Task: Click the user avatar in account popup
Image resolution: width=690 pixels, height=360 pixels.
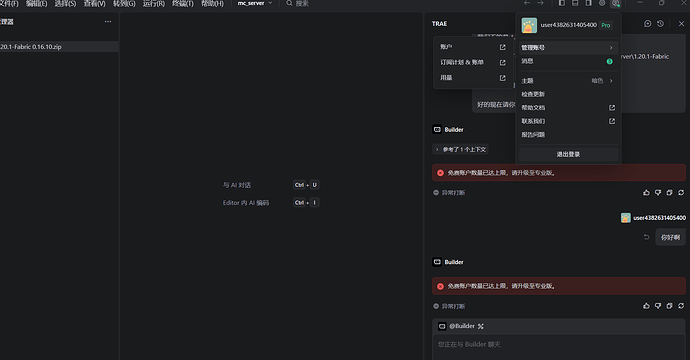Action: (529, 26)
